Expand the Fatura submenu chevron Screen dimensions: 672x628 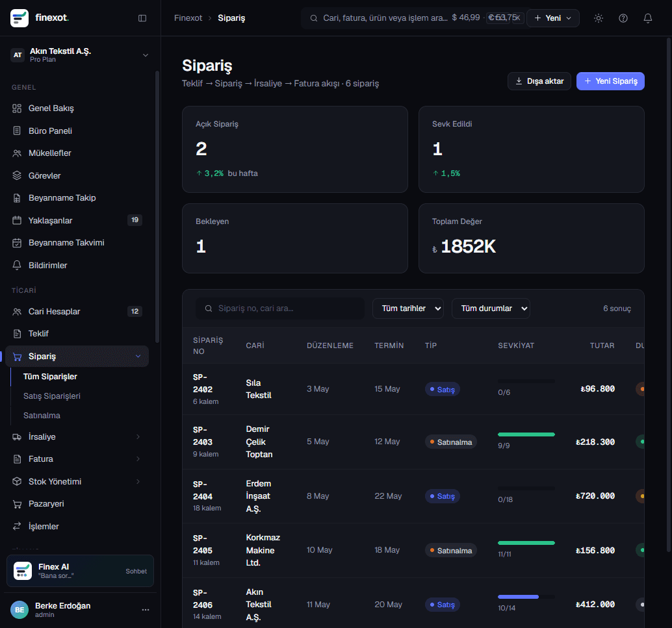138,459
